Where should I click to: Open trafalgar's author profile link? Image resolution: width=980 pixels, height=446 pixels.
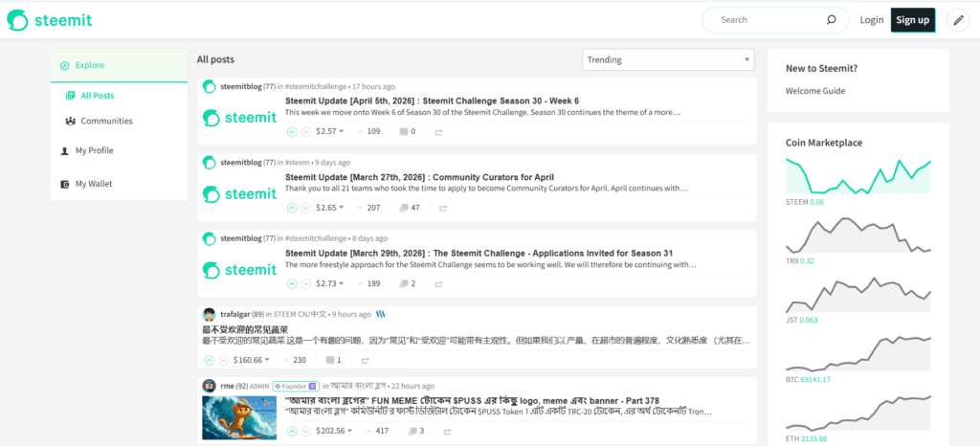coord(235,314)
